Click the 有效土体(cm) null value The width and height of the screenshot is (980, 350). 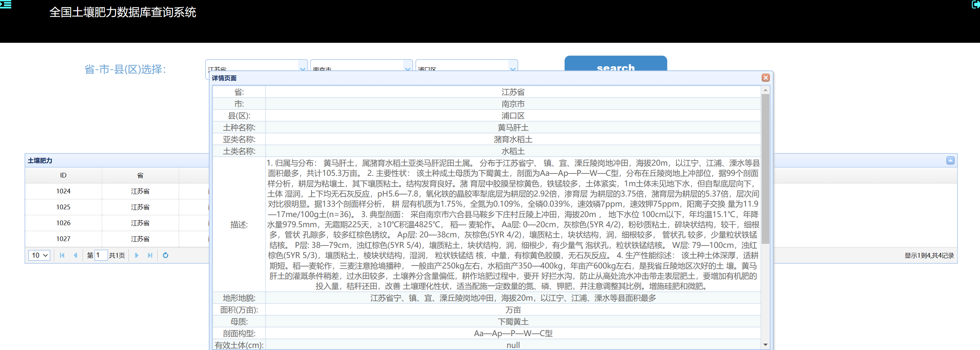click(x=513, y=345)
